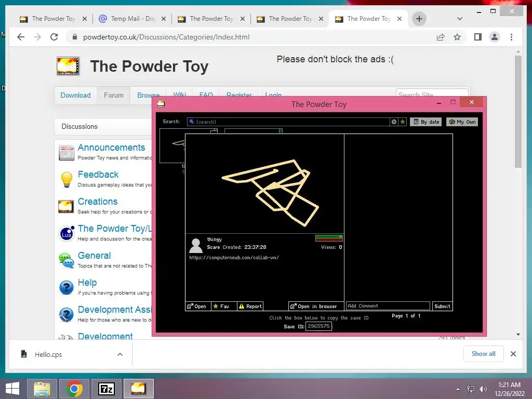The height and width of the screenshot is (399, 532).
Task: Open the Browse navigation link
Action: click(x=148, y=96)
